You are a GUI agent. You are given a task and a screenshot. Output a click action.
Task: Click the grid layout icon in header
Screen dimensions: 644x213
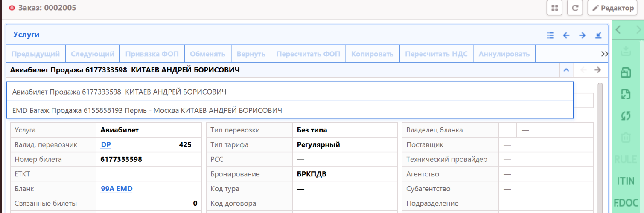(x=554, y=8)
